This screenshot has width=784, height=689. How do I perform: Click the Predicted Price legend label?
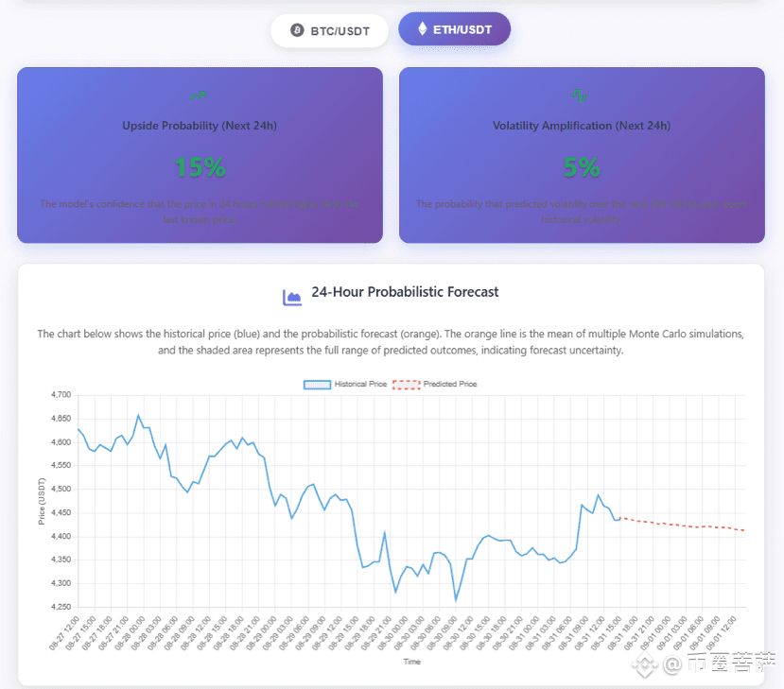pos(450,384)
